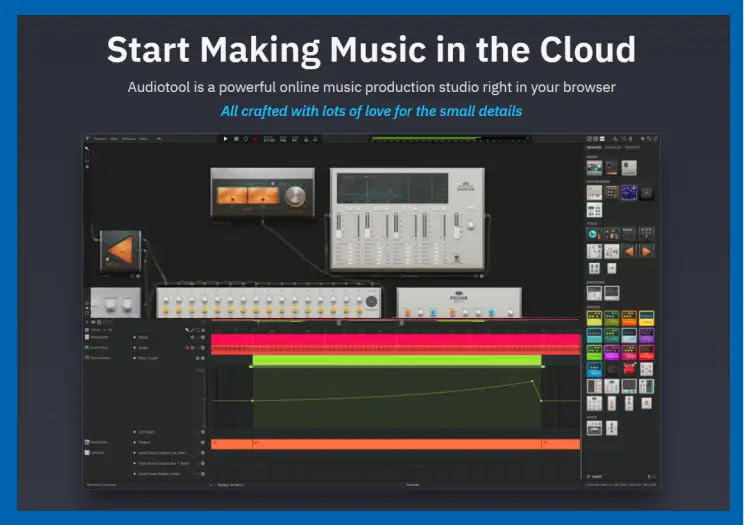Choose the blue effect pedal in the browser

[594, 369]
